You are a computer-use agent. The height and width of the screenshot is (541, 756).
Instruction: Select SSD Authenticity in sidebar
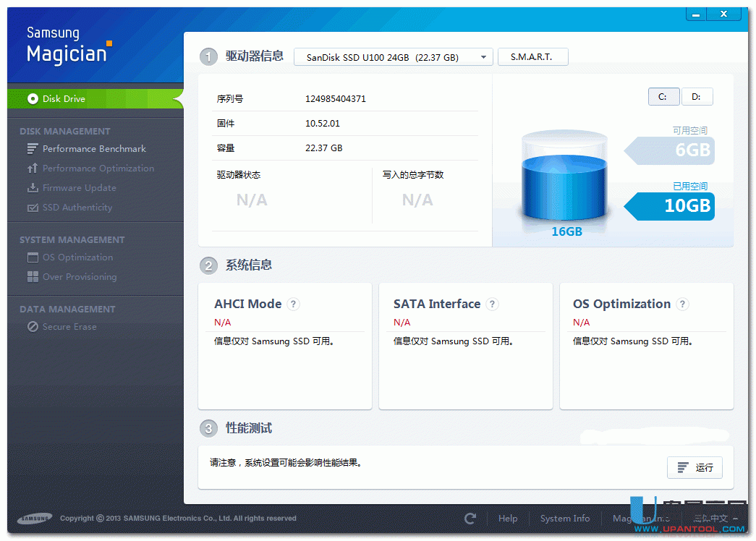tap(77, 208)
